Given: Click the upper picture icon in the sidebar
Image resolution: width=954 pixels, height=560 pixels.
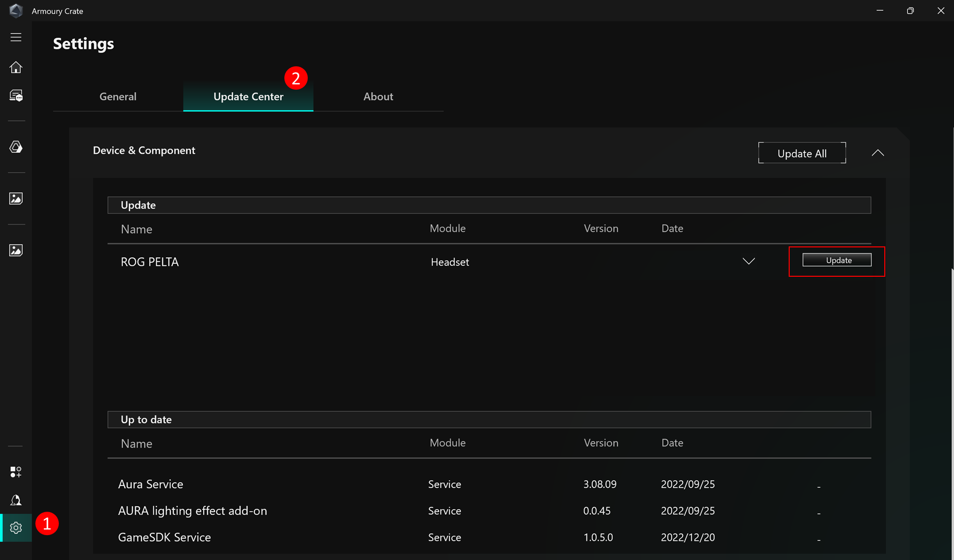Looking at the screenshot, I should [x=16, y=199].
